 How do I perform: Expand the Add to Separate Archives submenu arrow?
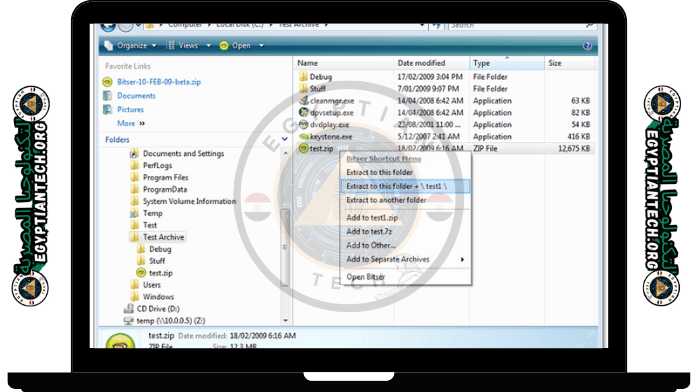(x=463, y=259)
